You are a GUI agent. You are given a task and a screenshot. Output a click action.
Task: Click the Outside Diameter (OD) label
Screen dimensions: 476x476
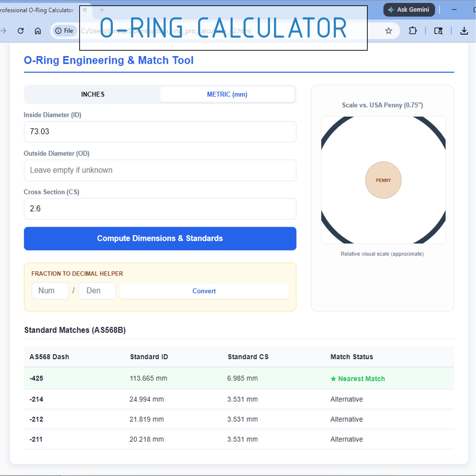[x=56, y=153]
